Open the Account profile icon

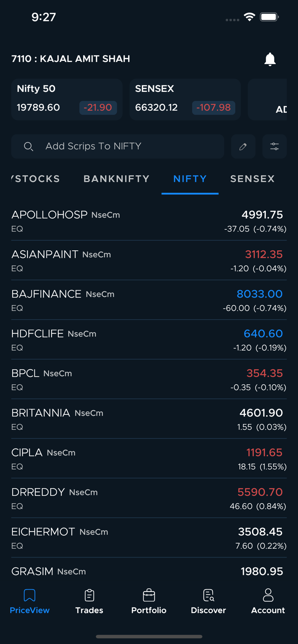click(268, 601)
